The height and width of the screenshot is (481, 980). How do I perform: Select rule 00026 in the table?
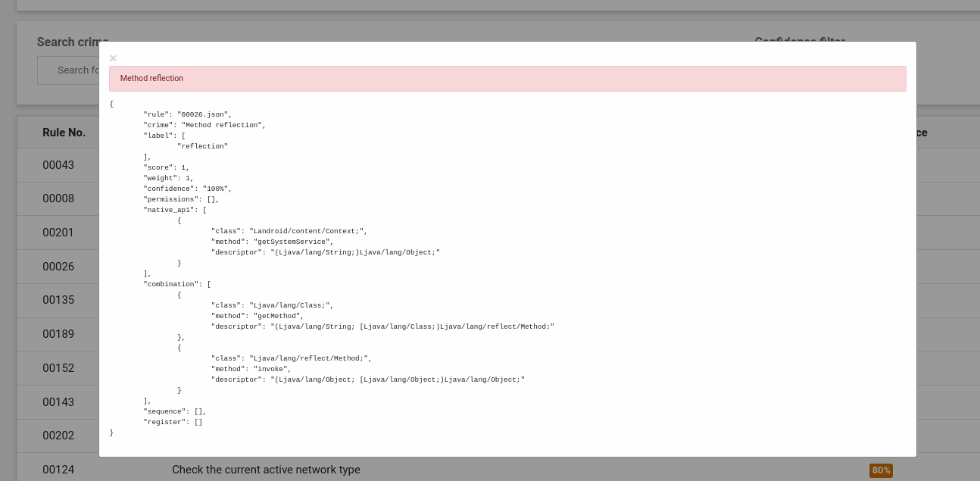[x=58, y=267]
